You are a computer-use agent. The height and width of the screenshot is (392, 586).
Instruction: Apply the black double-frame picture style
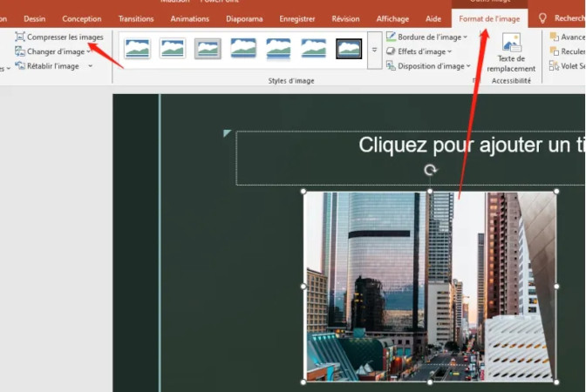(349, 49)
